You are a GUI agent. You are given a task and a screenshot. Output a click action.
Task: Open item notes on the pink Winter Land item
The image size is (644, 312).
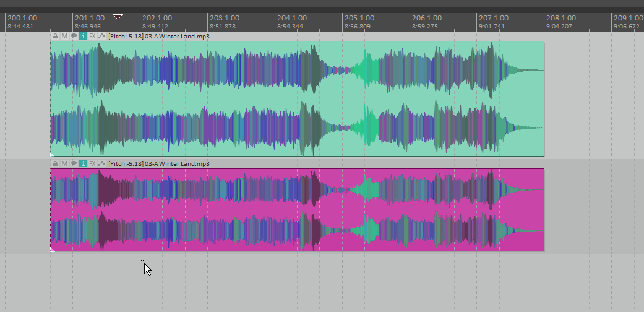tap(74, 163)
